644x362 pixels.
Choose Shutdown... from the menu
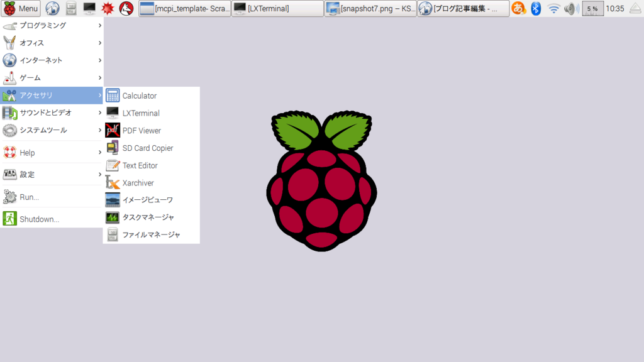click(x=52, y=219)
